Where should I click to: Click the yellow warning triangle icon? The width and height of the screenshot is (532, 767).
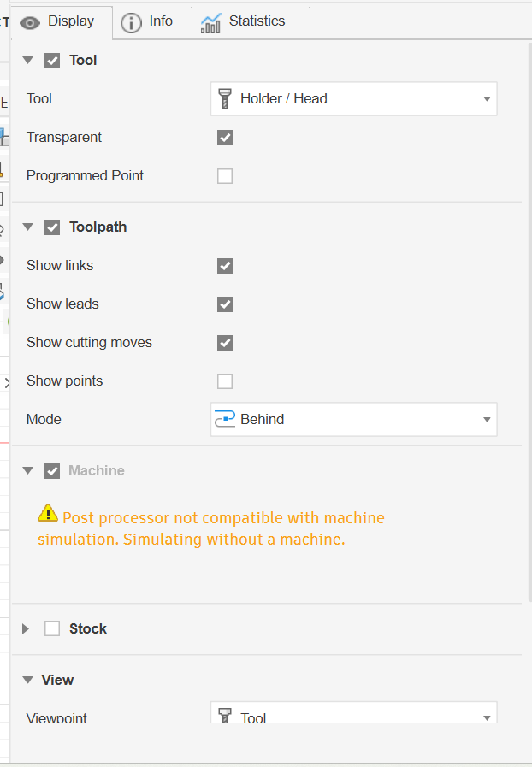pos(48,514)
